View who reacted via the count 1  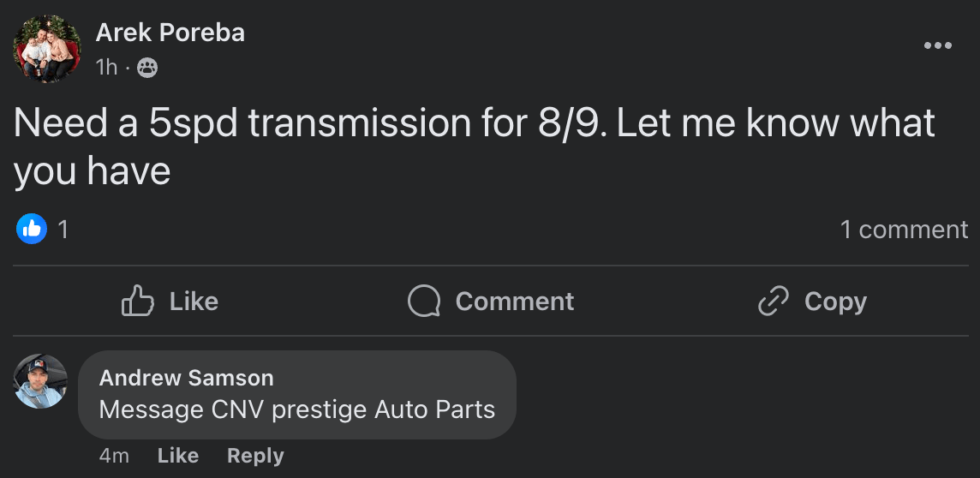click(x=63, y=229)
